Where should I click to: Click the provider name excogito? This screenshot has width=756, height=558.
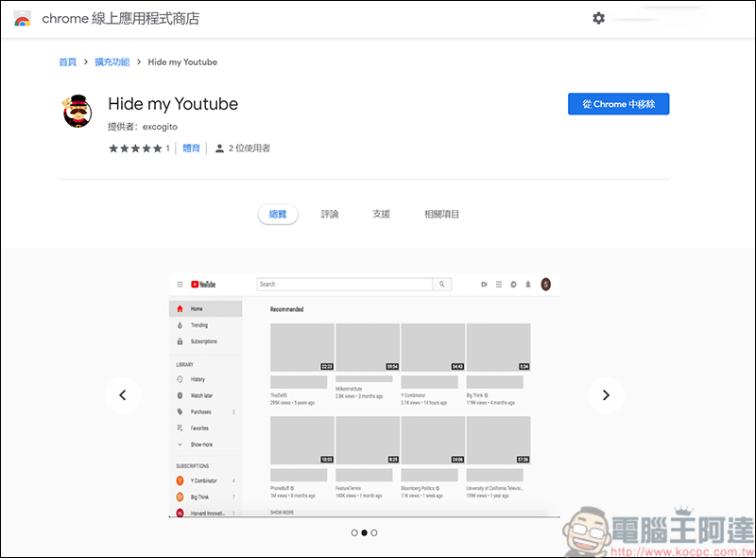[160, 127]
